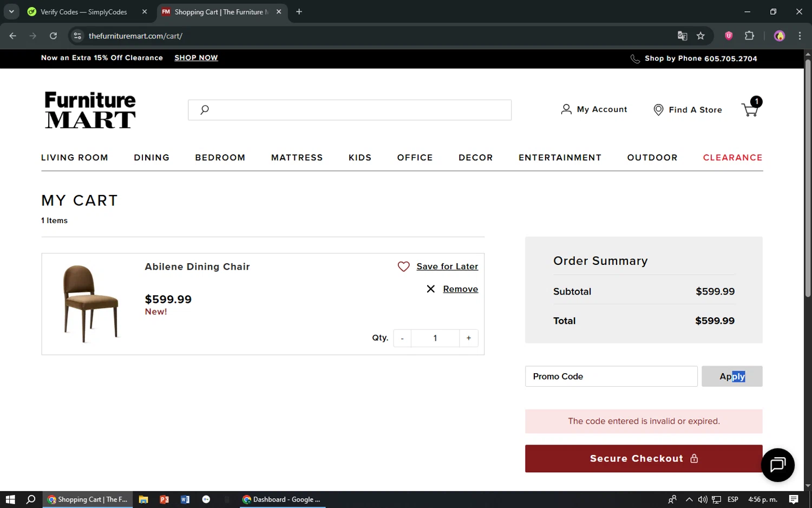Click the quantity field showing 1
Viewport: 812px width, 508px height.
435,338
